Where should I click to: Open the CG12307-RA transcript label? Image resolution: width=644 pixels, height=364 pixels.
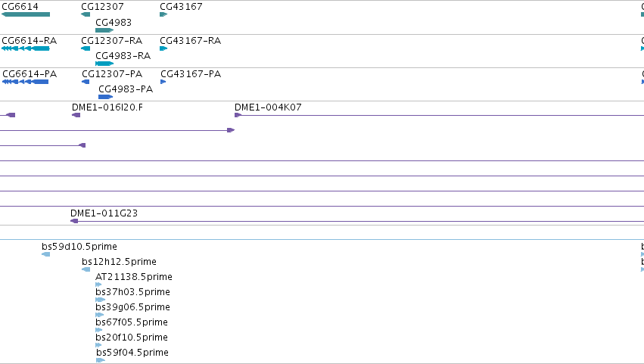112,41
